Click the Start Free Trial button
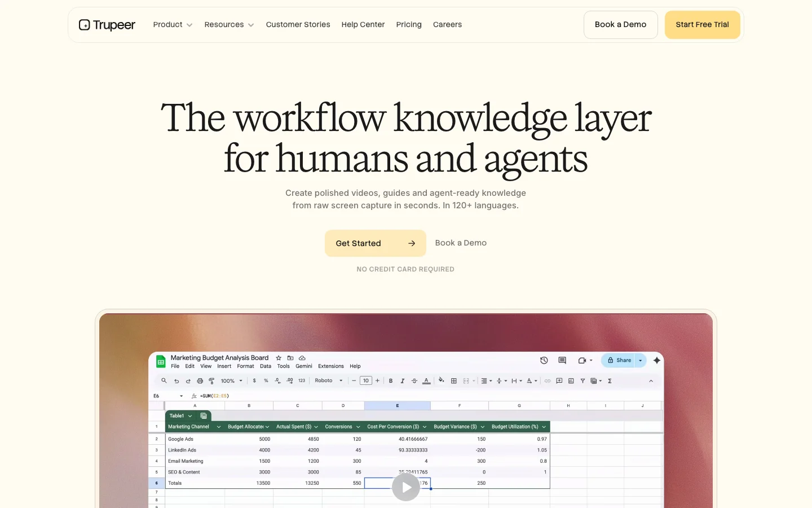Screen dimensions: 812x508 point(702,25)
